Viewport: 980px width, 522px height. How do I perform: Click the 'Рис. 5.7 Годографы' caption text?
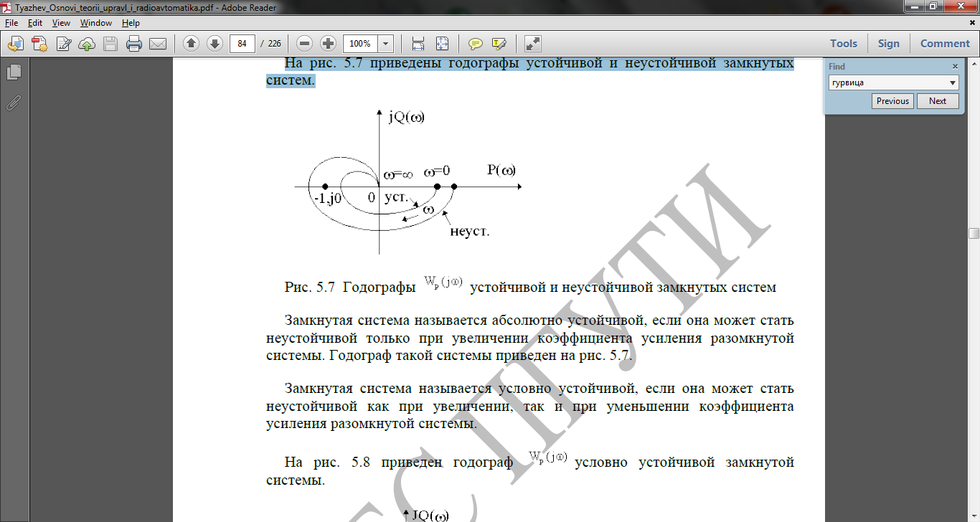click(349, 288)
